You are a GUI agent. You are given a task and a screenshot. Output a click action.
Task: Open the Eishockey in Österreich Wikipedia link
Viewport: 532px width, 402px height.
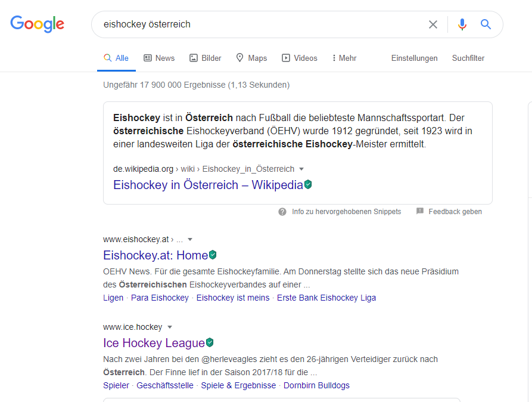[208, 185]
